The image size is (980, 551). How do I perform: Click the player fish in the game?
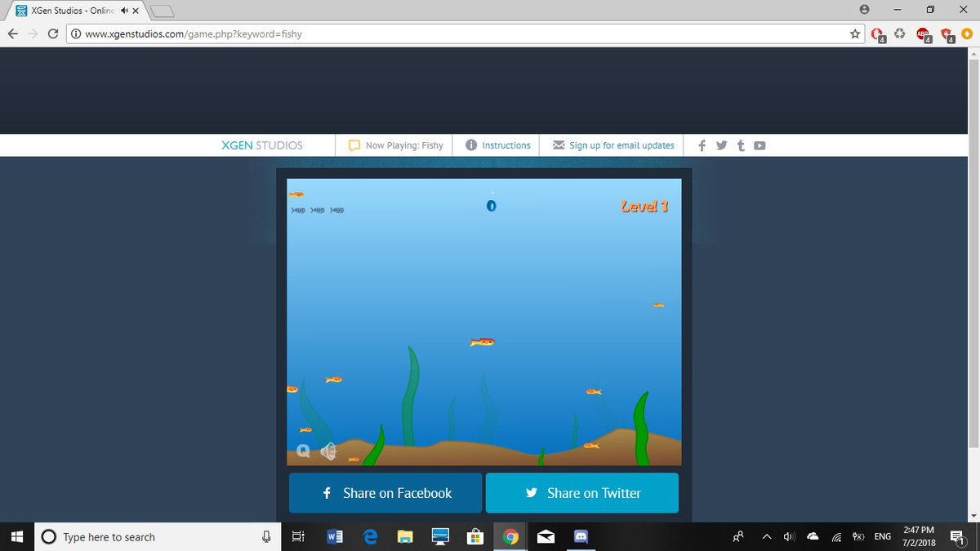483,342
